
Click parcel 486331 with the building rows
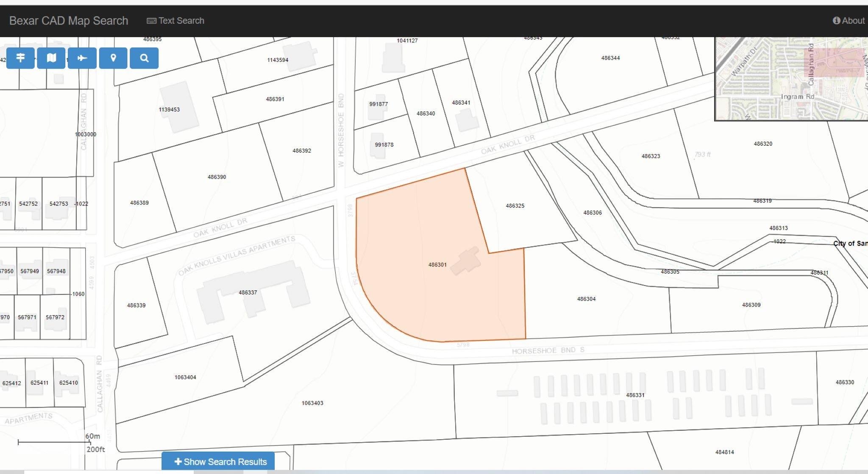[635, 395]
